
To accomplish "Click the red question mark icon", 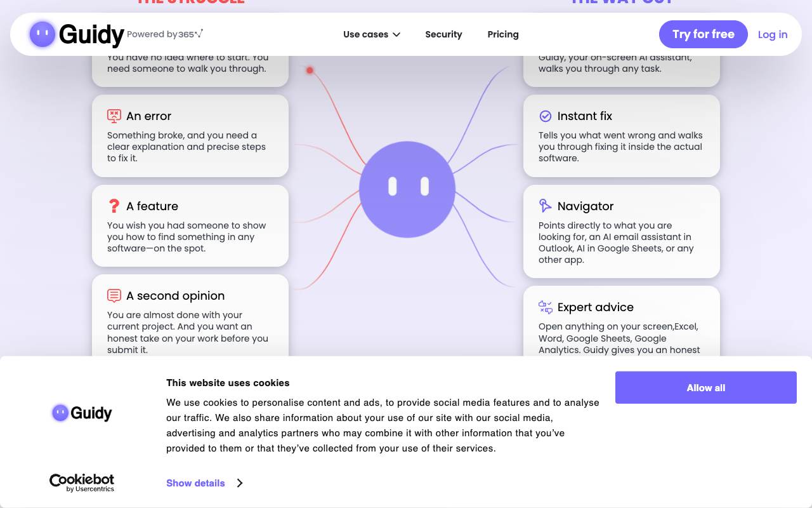I will pyautogui.click(x=114, y=206).
